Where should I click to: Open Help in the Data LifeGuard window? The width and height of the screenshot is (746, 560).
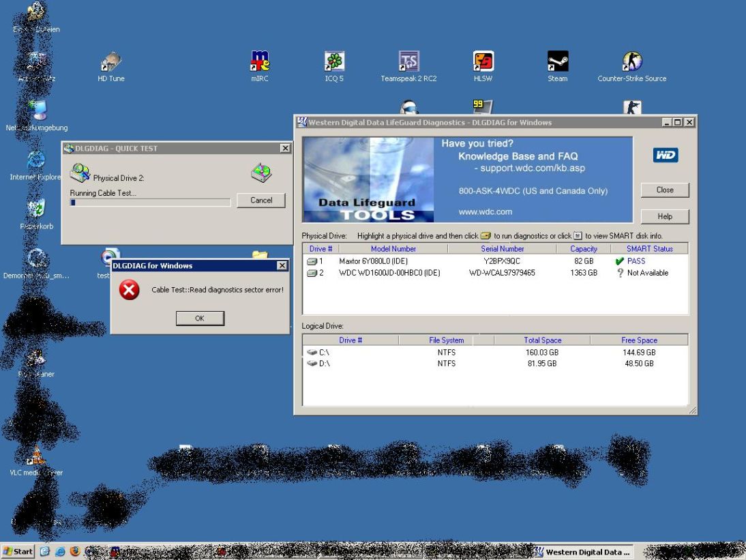(665, 216)
